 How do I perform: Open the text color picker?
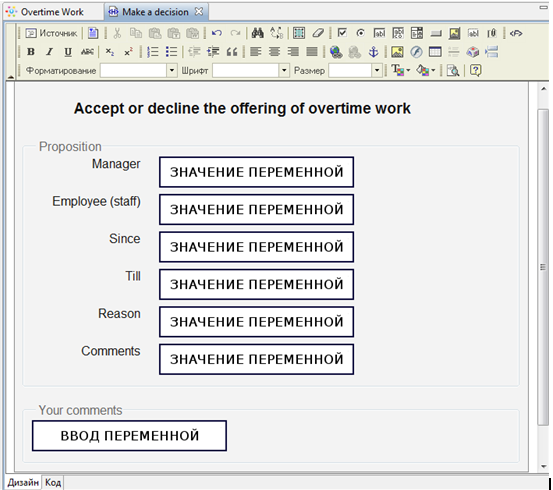(x=401, y=70)
